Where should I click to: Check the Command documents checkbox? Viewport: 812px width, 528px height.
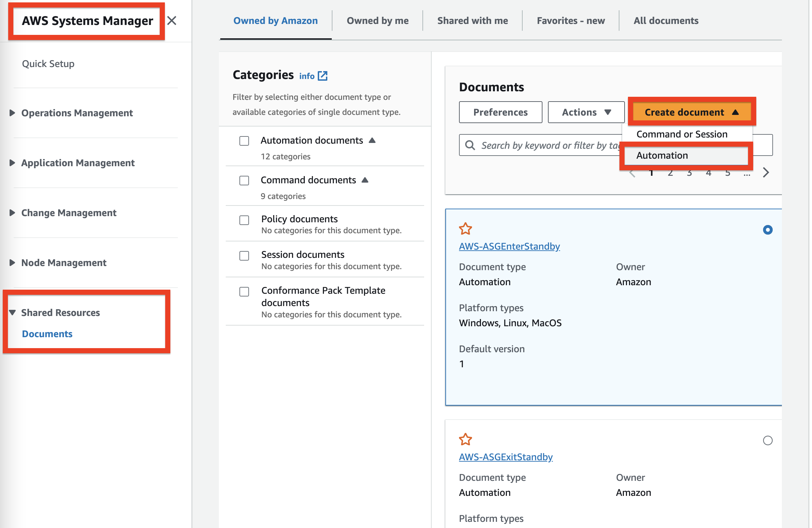coord(244,181)
